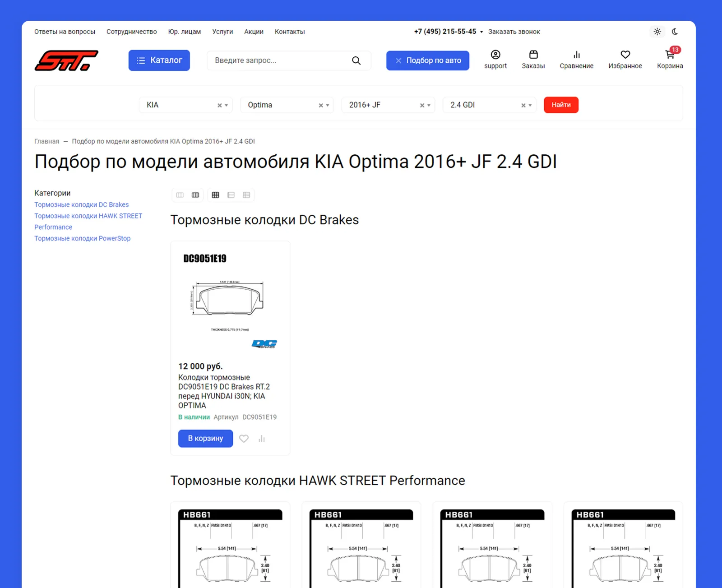Close the Подбор по авто panel
The height and width of the screenshot is (588, 722).
coord(398,60)
